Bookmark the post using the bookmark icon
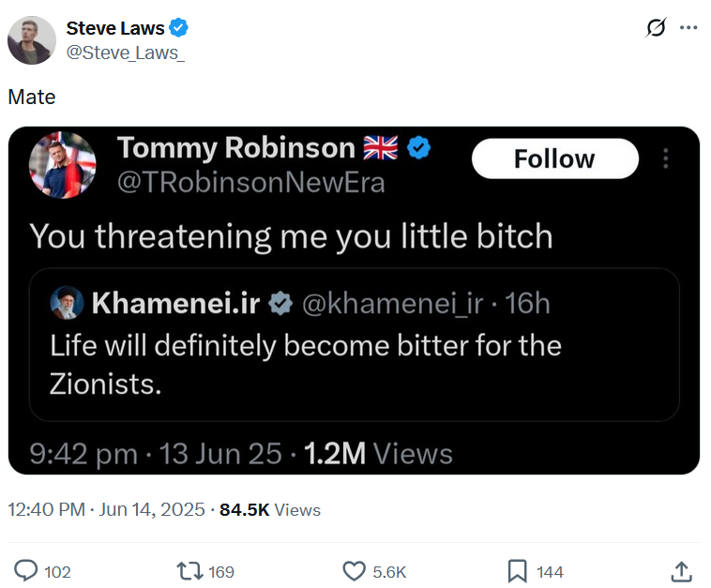This screenshot has width=711, height=588. (518, 571)
